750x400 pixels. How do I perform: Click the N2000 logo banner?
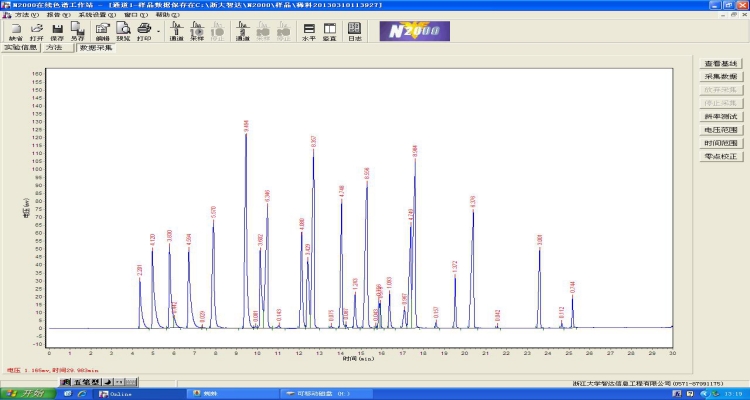point(415,31)
